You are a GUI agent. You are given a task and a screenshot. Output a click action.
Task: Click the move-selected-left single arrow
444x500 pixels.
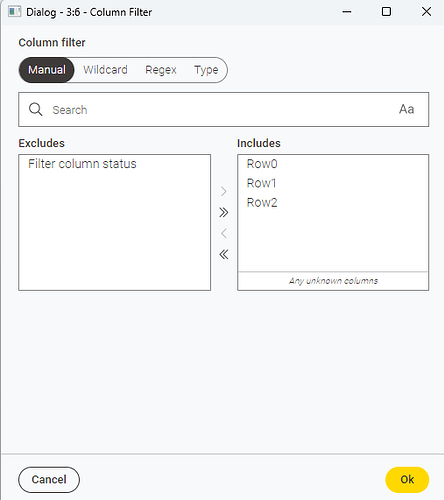pos(224,233)
